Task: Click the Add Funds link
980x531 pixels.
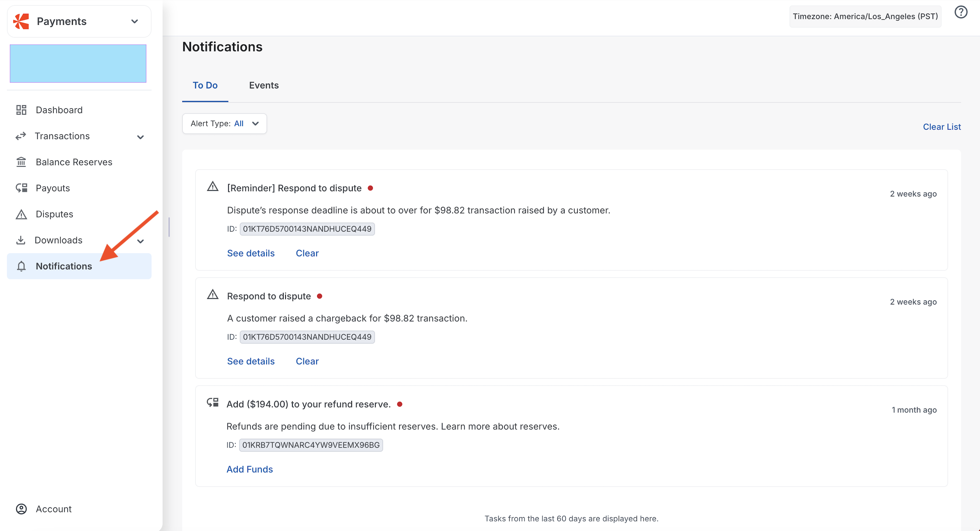Action: pos(249,469)
